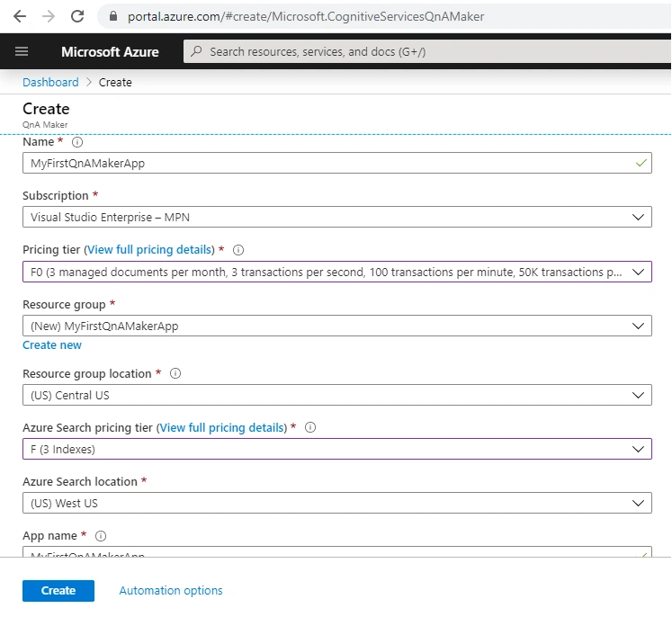The image size is (672, 617).
Task: Click the search magnifier icon
Action: pyautogui.click(x=196, y=51)
